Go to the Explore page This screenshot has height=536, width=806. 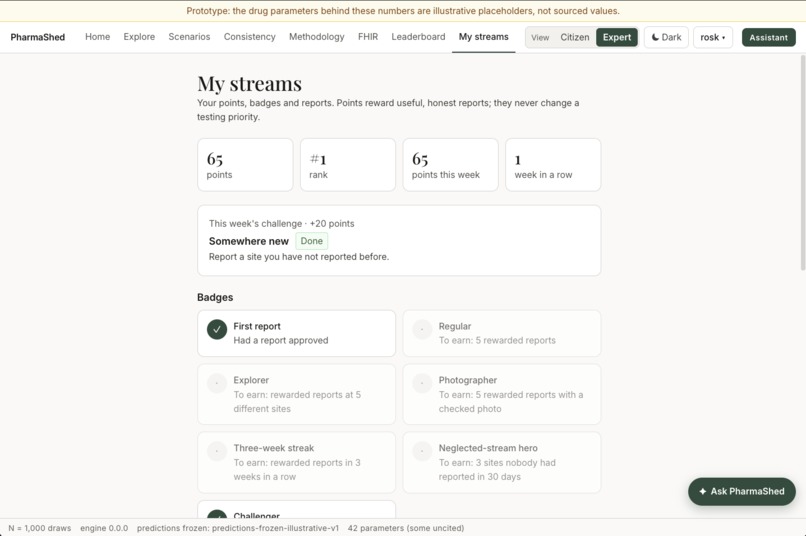139,36
